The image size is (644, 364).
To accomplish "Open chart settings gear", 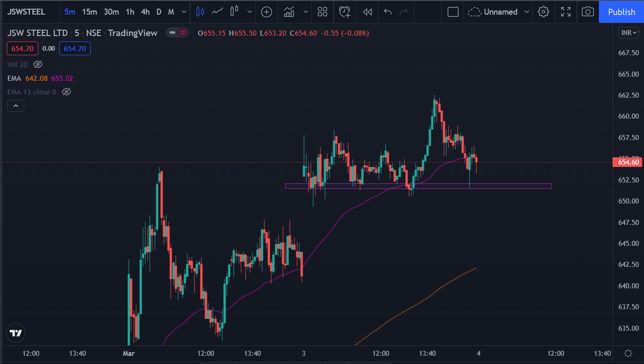I will [543, 12].
